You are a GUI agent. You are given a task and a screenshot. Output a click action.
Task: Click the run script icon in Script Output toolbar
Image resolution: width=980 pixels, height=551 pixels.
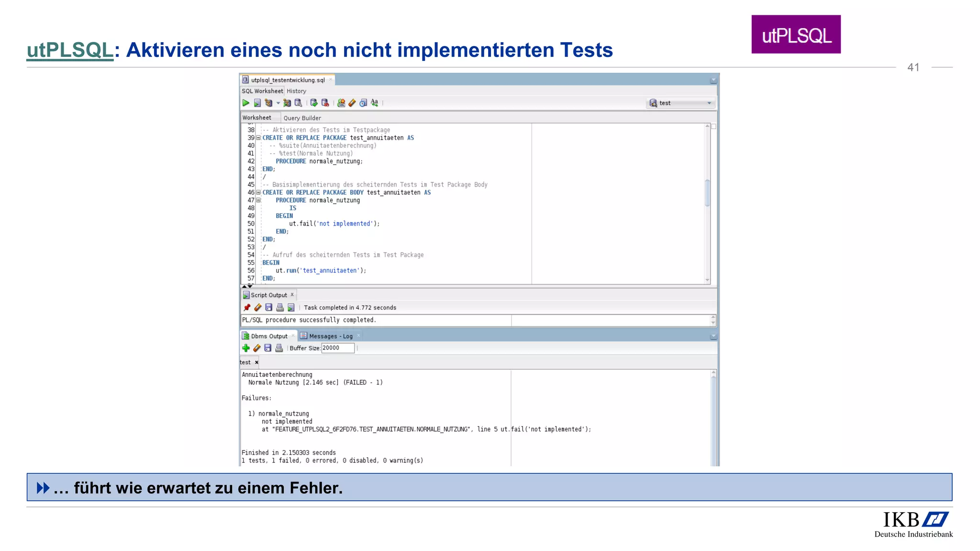(x=291, y=308)
